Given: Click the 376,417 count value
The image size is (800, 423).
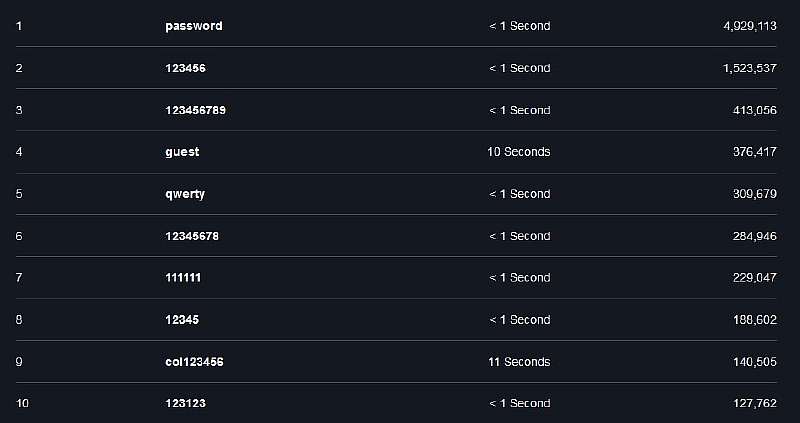Looking at the screenshot, I should point(755,152).
